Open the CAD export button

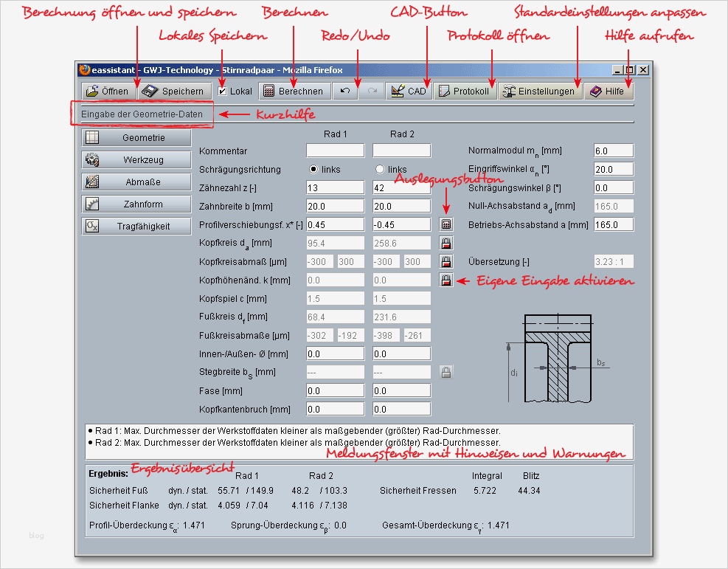(409, 92)
